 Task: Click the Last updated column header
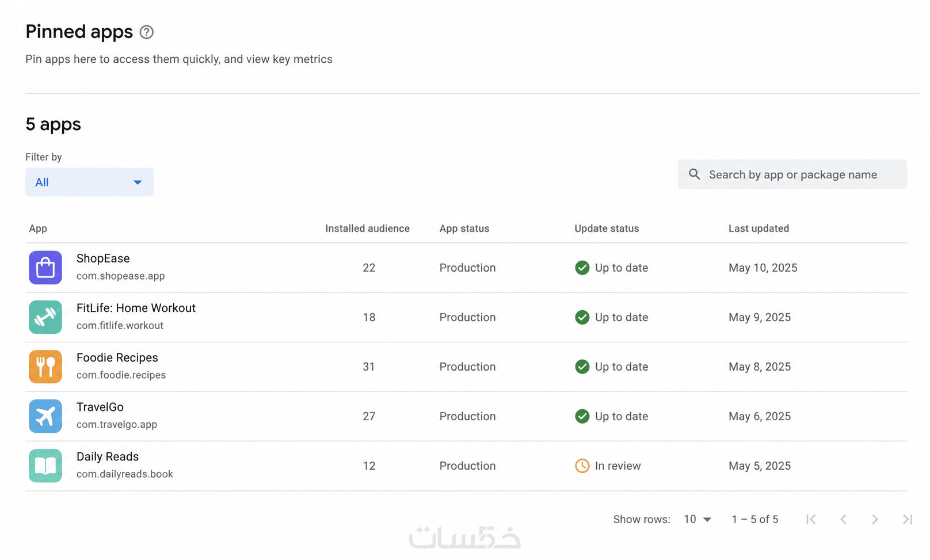point(759,228)
